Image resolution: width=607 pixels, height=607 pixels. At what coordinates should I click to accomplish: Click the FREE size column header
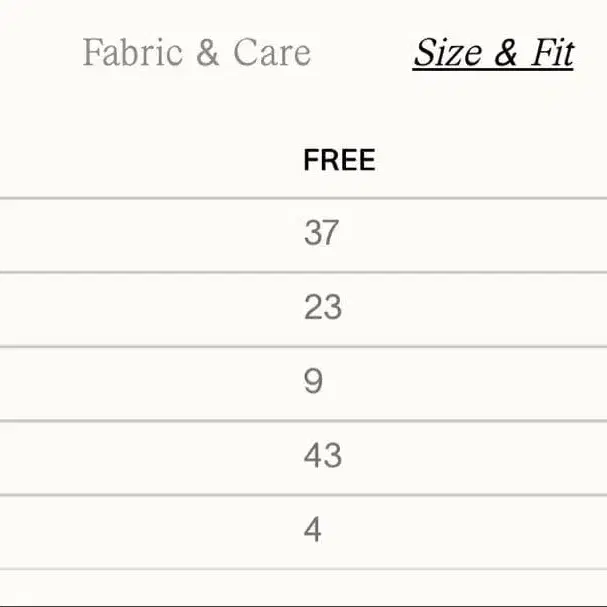339,160
